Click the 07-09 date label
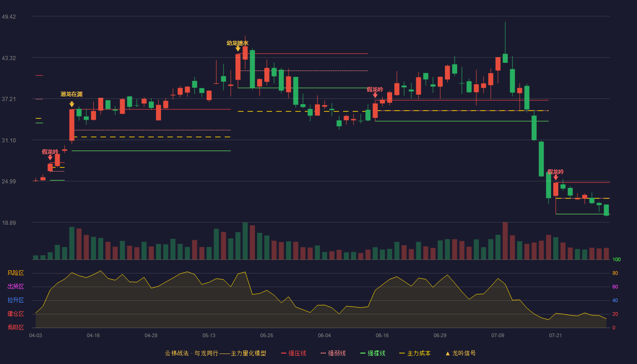Viewport: 637px width, 364px height. pos(498,335)
